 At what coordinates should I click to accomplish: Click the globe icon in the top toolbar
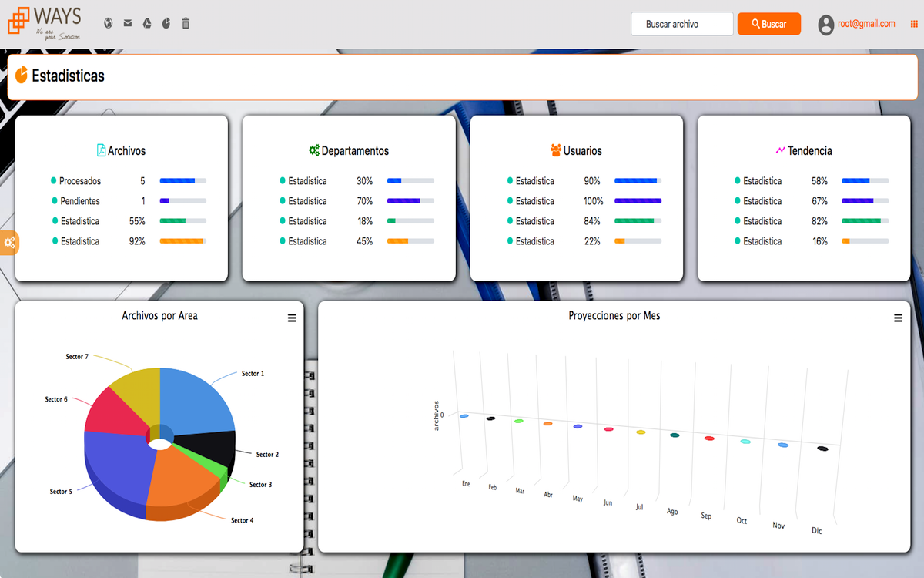pos(109,24)
